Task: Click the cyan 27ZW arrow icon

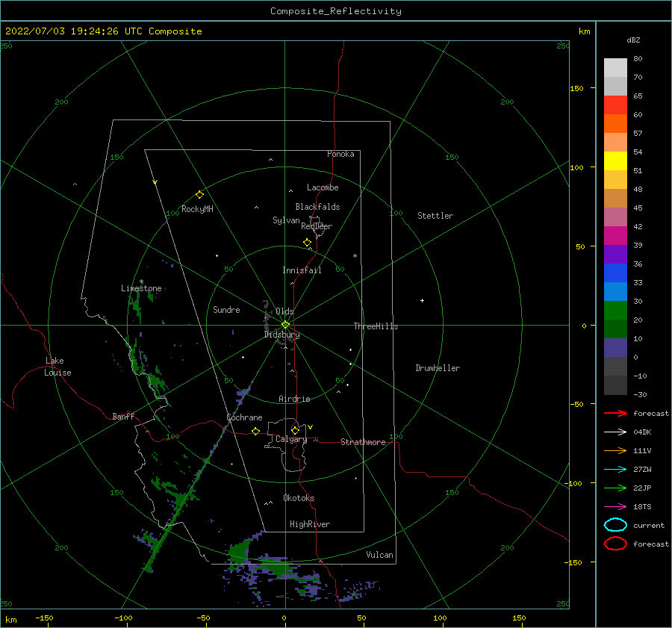Action: click(x=615, y=470)
